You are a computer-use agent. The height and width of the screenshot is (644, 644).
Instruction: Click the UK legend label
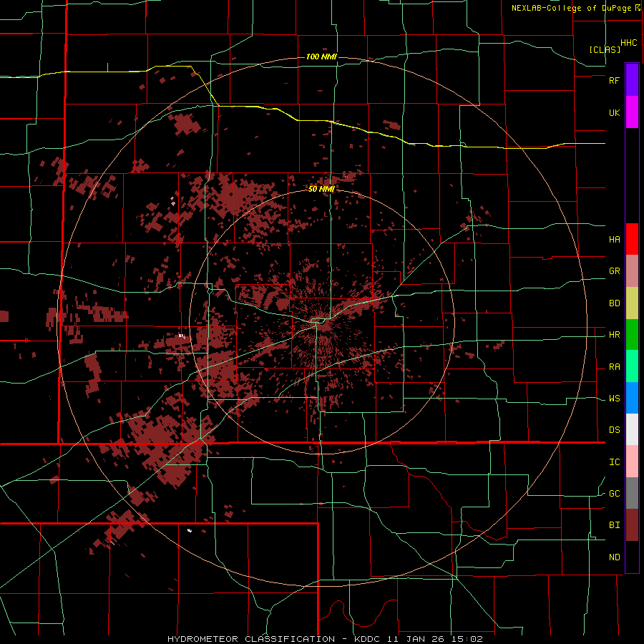(614, 112)
